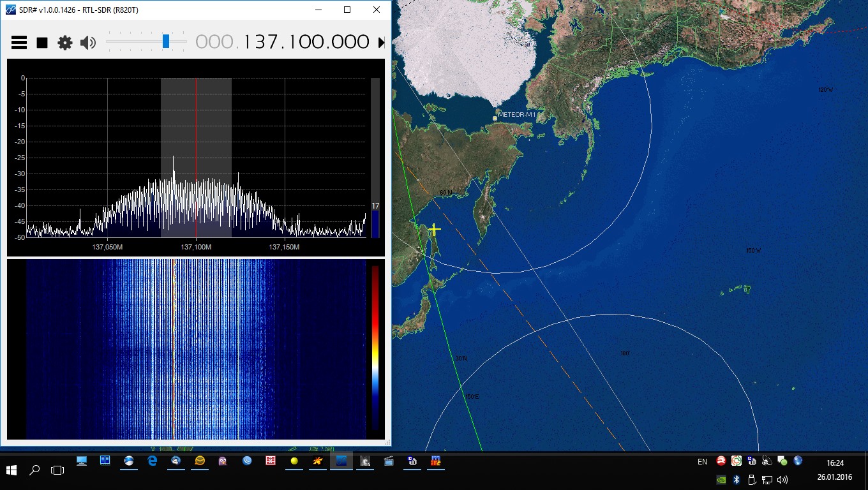Open the Thunderbird mail taskbar icon
868x490 pixels.
coord(176,461)
